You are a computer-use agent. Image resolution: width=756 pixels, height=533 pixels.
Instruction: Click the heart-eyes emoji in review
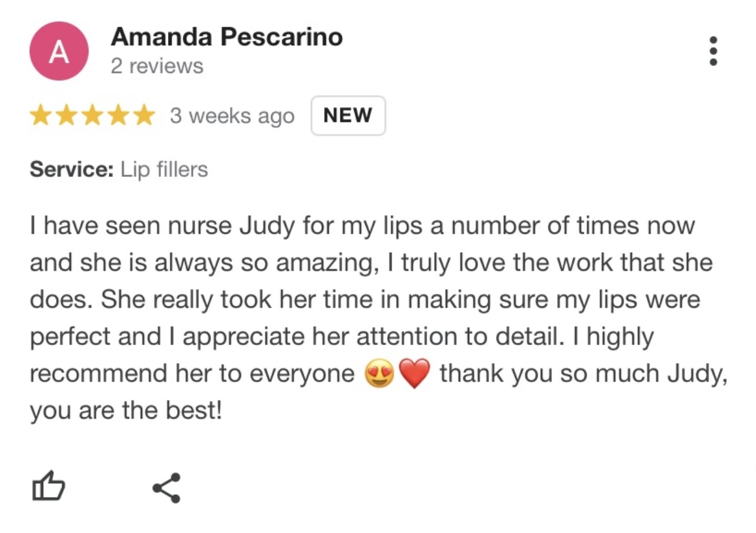coord(379,373)
